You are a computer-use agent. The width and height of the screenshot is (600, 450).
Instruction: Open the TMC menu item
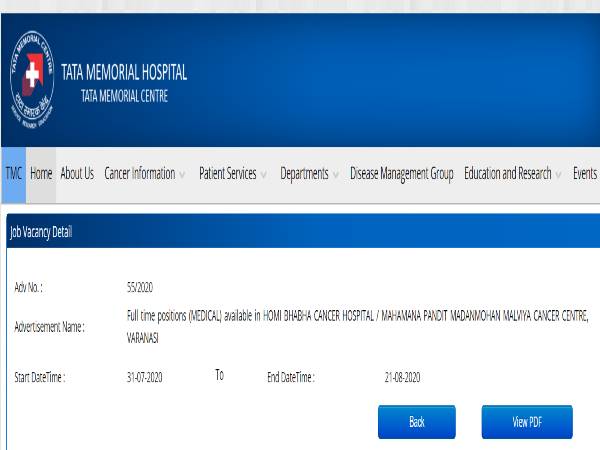click(x=13, y=174)
